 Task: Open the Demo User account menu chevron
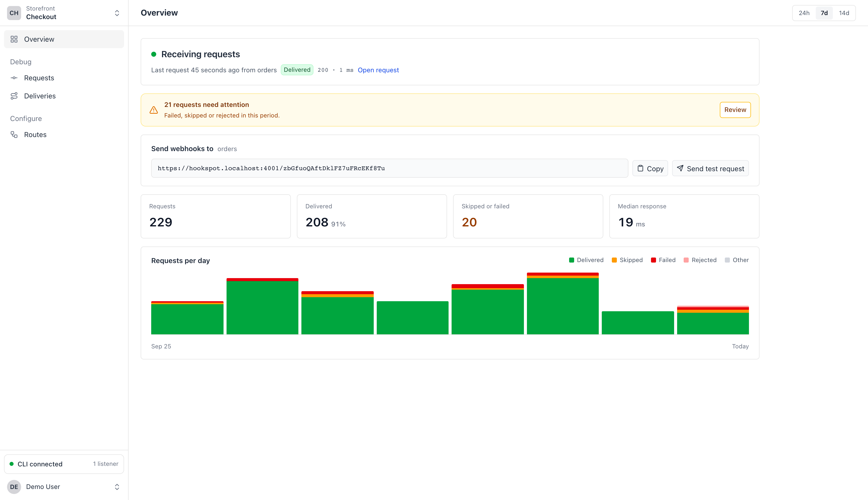coord(117,487)
